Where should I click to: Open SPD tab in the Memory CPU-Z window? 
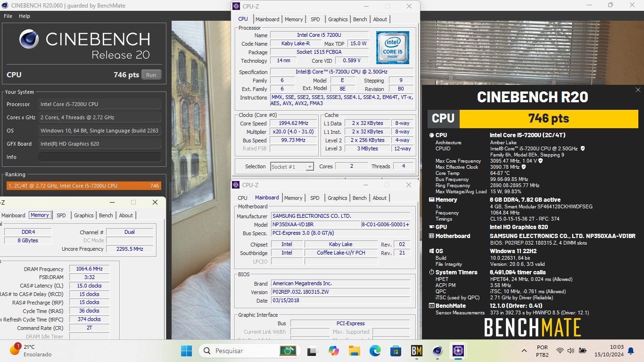tap(61, 215)
